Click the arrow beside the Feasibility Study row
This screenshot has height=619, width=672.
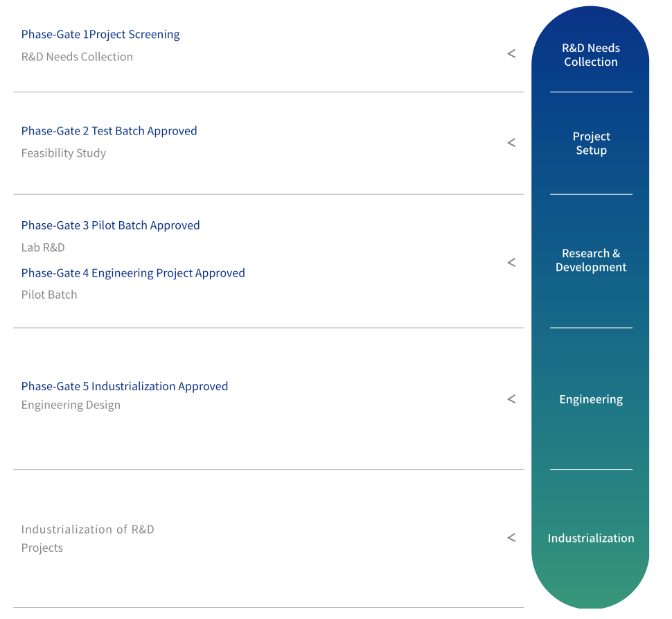click(511, 143)
